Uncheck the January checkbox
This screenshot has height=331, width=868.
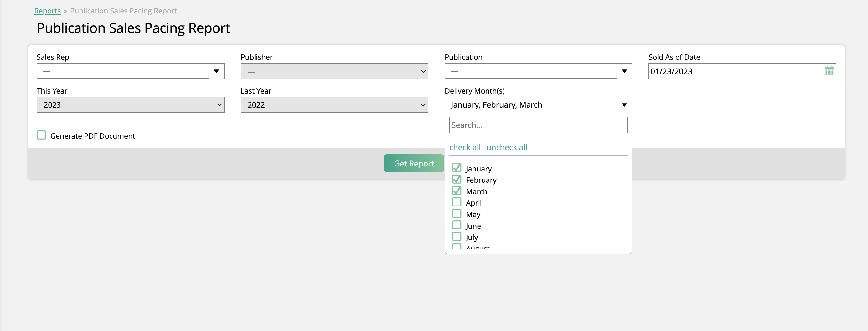coord(457,168)
